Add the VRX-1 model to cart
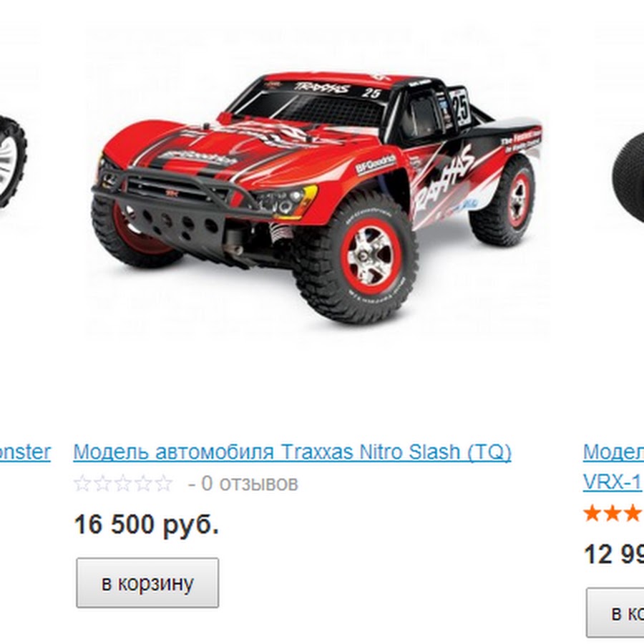644x644 pixels. point(615,613)
